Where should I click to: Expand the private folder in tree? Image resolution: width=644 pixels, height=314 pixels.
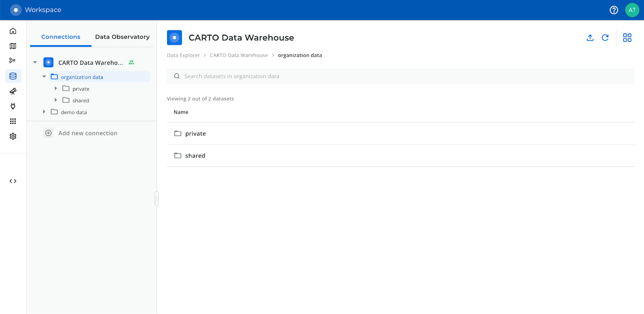coord(56,89)
